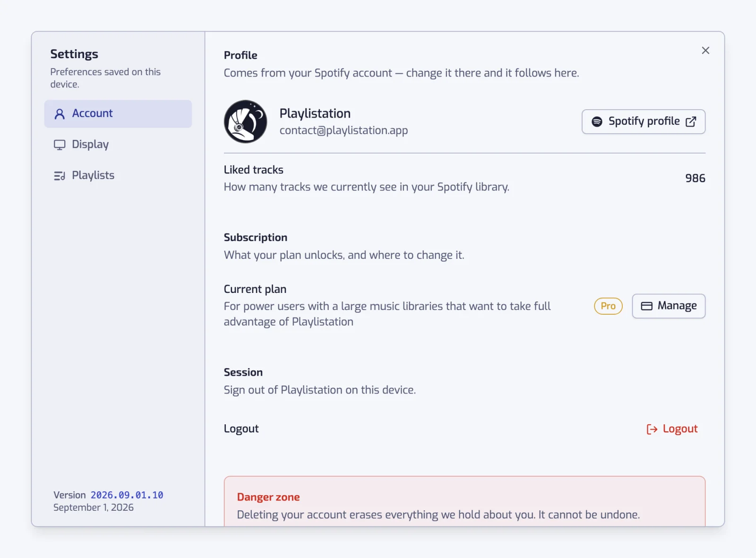Image resolution: width=756 pixels, height=558 pixels.
Task: Click the Display monitor icon
Action: click(60, 145)
